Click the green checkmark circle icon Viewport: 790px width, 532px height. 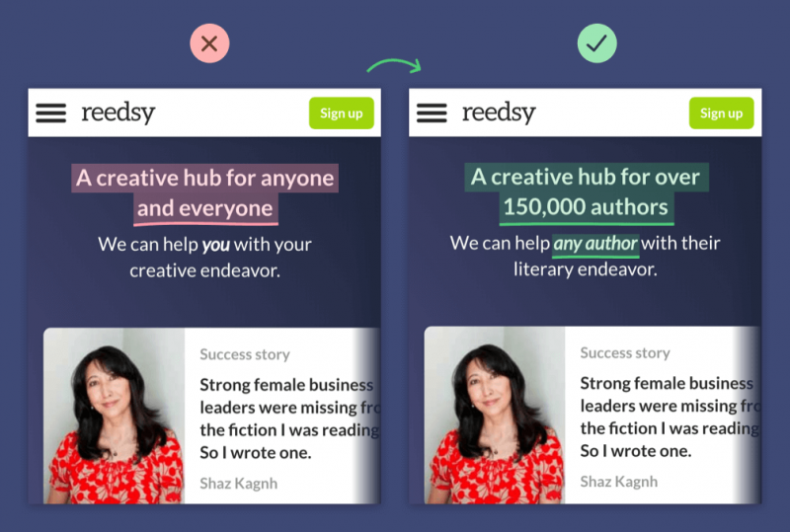597,43
